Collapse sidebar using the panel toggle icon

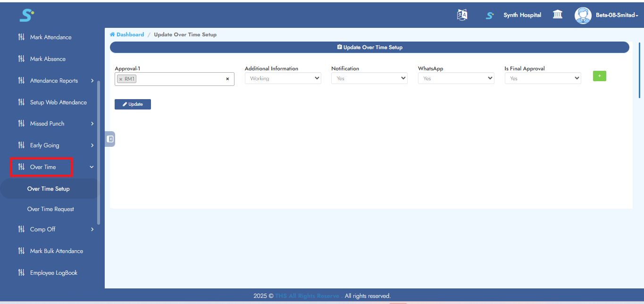coord(110,139)
